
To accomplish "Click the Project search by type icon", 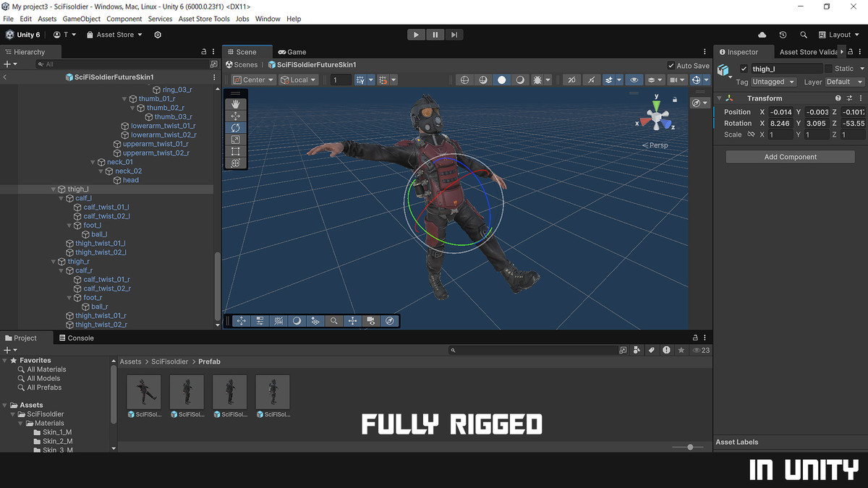I will pyautogui.click(x=637, y=350).
